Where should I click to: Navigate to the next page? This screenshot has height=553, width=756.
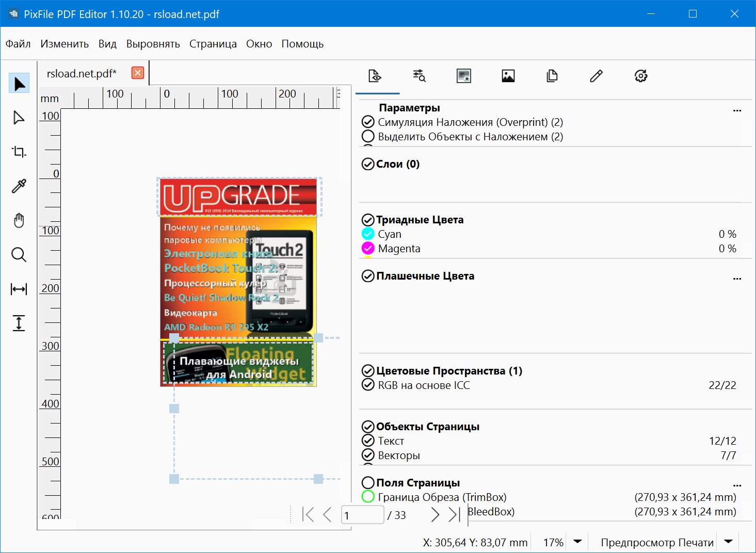click(x=435, y=514)
